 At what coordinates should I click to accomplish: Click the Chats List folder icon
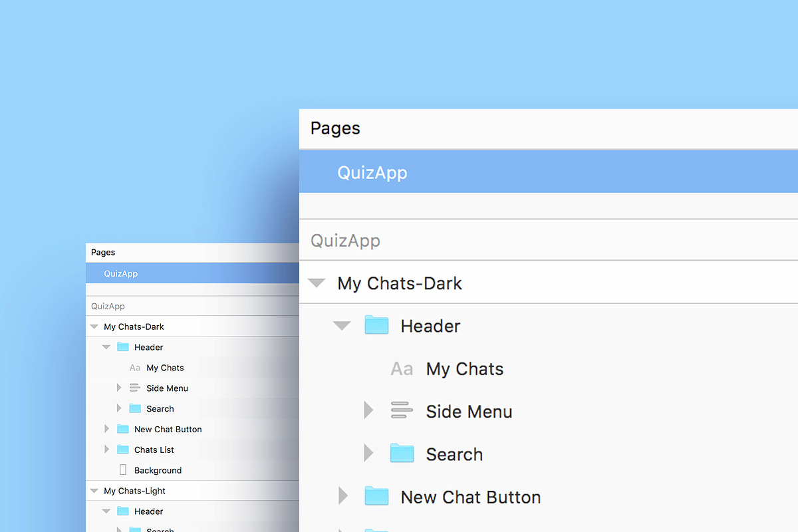[123, 450]
